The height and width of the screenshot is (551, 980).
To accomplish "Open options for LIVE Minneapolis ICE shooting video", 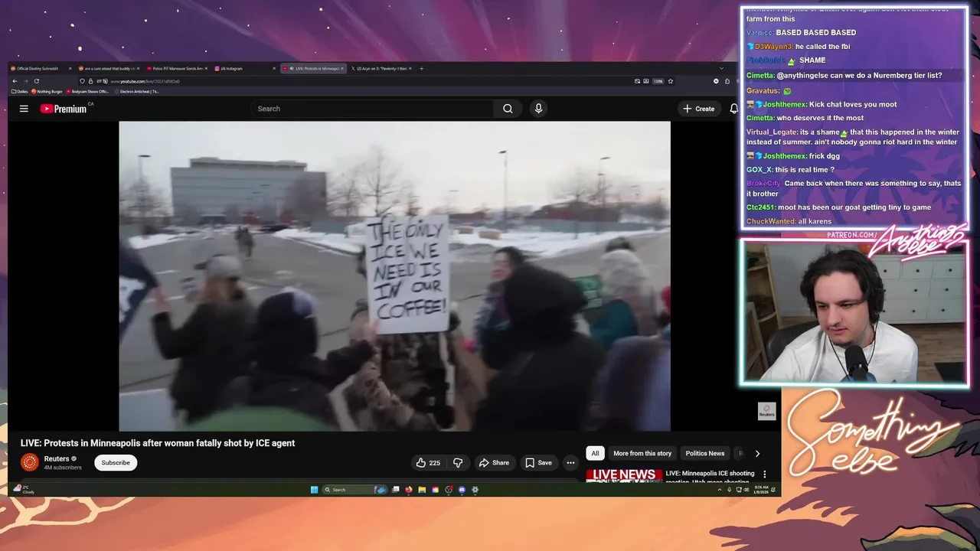I will 764,474.
